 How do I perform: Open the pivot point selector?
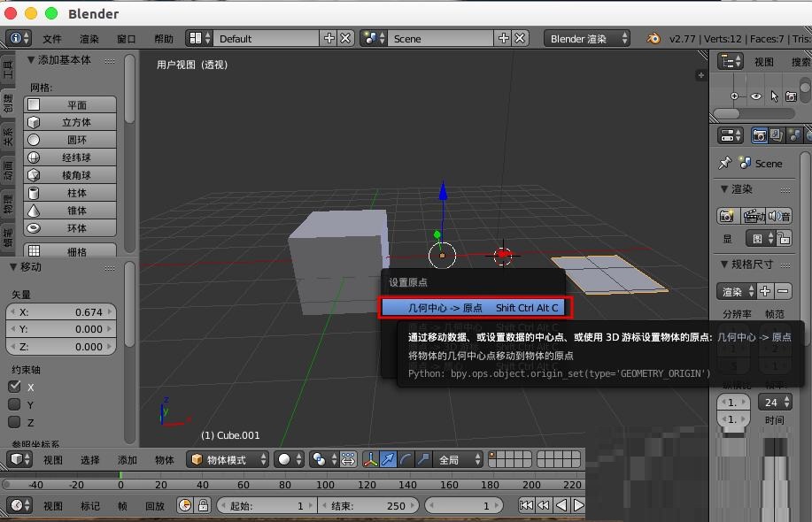tap(324, 459)
